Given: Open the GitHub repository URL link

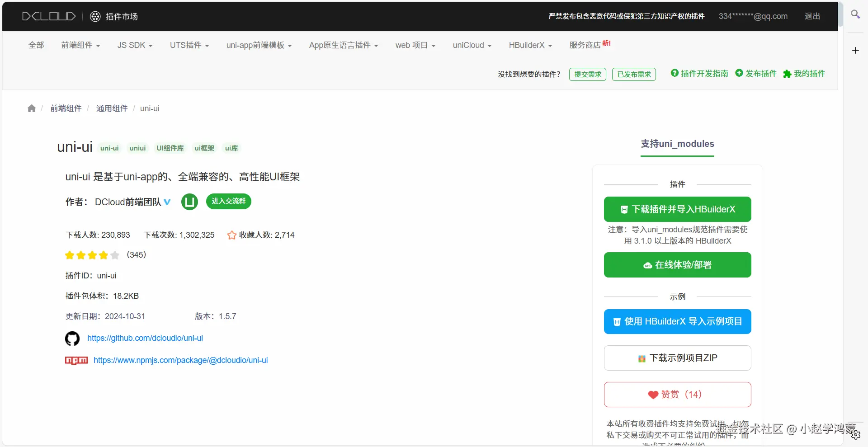Looking at the screenshot, I should pos(145,338).
